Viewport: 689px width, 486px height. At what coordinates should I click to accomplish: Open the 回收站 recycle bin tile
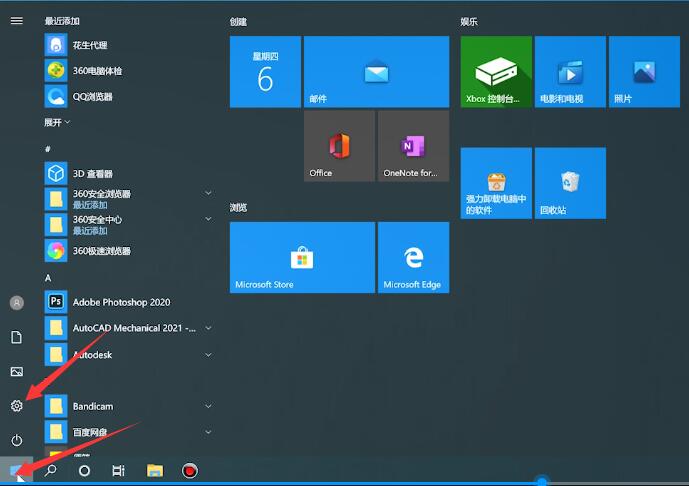click(x=570, y=183)
